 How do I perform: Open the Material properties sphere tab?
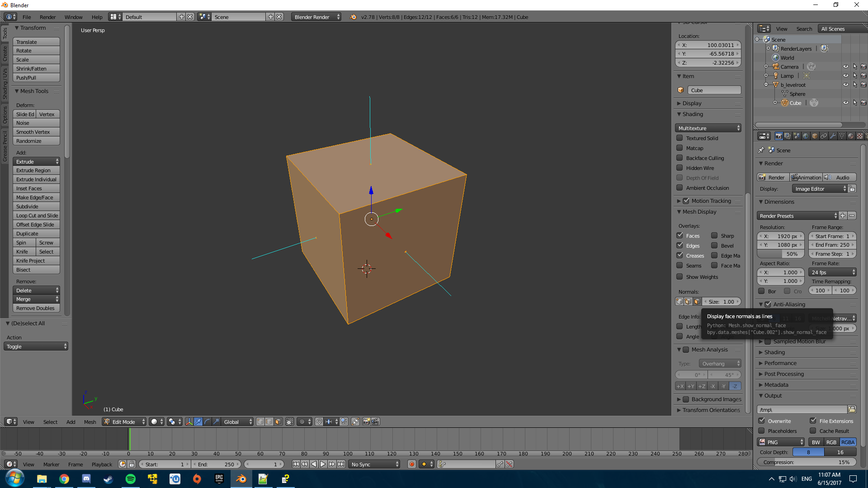tap(851, 136)
